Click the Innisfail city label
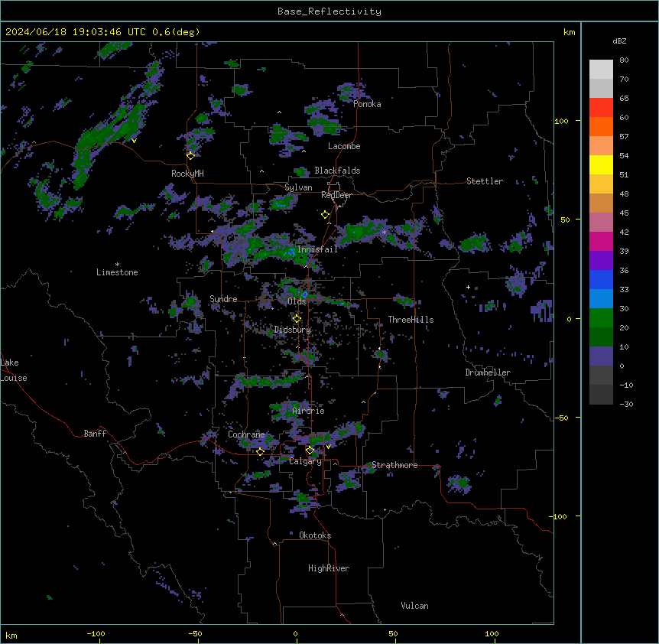This screenshot has width=659, height=644. pyautogui.click(x=317, y=249)
